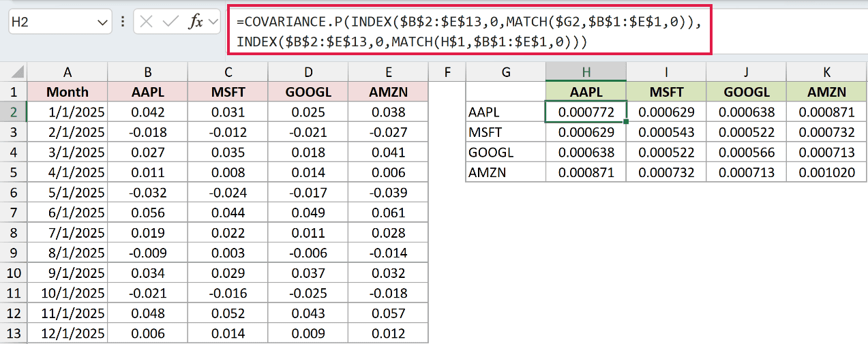This screenshot has width=868, height=344.
Task: Click the MSFT value 0.052
Action: tap(228, 313)
